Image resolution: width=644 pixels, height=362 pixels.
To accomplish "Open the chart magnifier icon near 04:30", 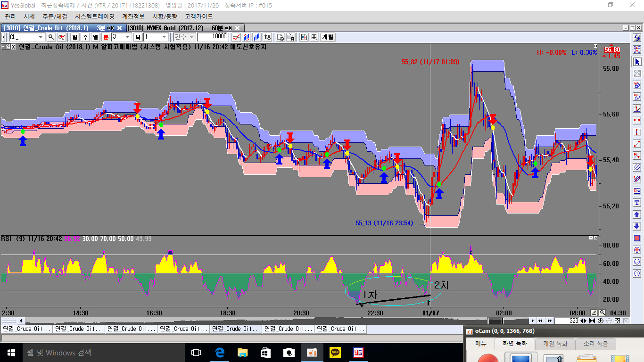I will 602,313.
